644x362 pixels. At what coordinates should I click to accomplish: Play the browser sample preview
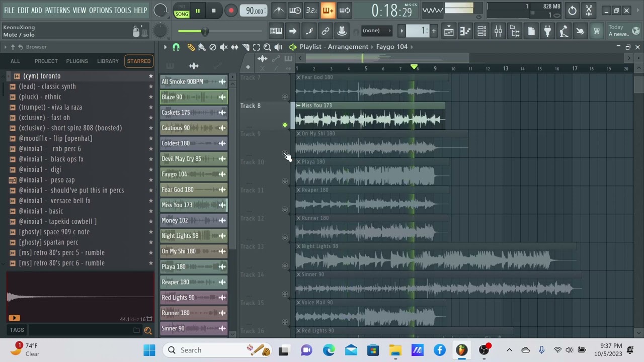point(14,318)
